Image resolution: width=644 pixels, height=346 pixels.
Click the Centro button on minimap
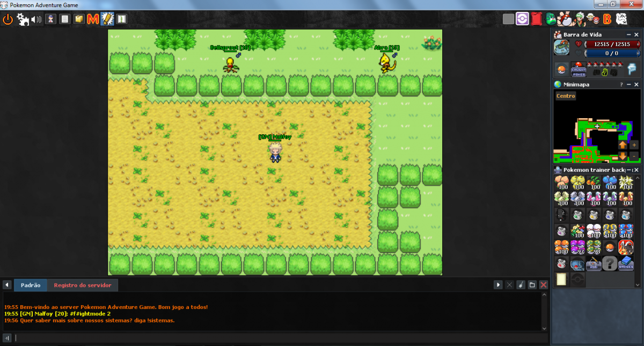[x=566, y=96]
